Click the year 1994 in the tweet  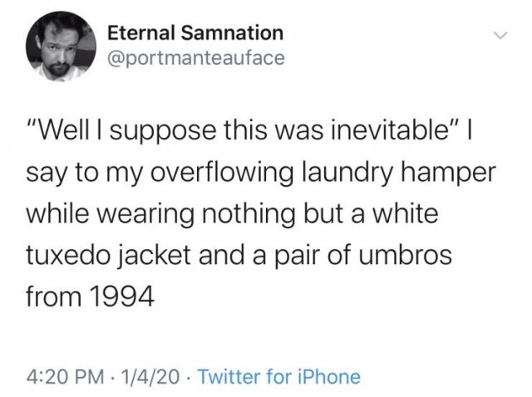(122, 297)
